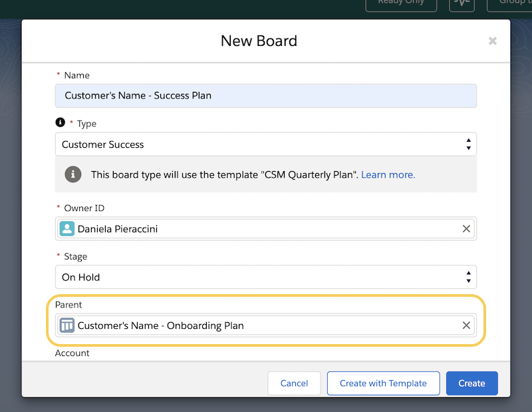Click the info icon beside the Type label

(61, 123)
